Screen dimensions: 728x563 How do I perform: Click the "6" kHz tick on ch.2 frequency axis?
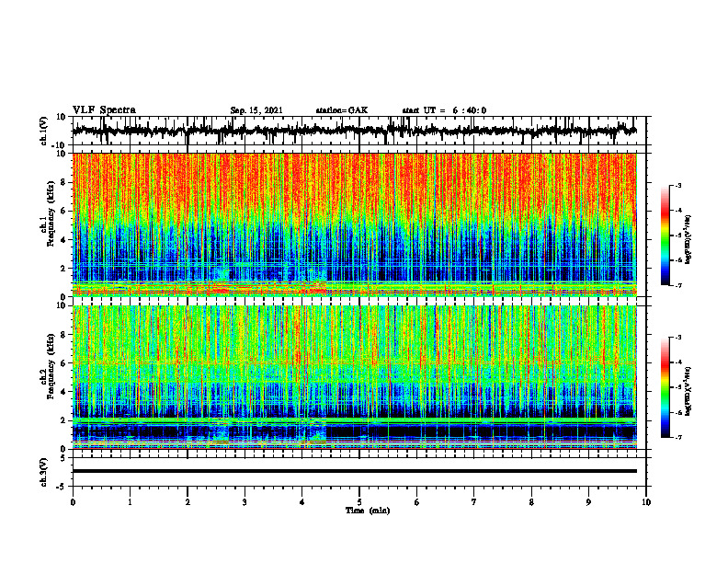pos(63,363)
